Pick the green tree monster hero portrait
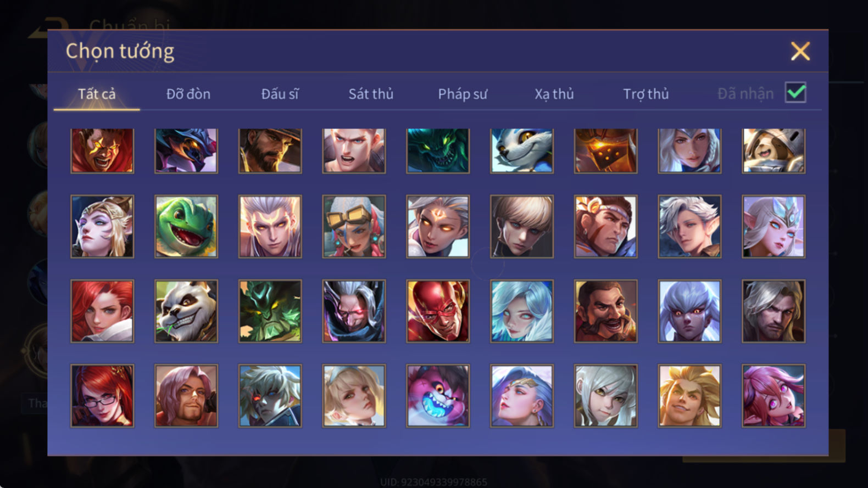This screenshot has width=868, height=488. [x=270, y=311]
